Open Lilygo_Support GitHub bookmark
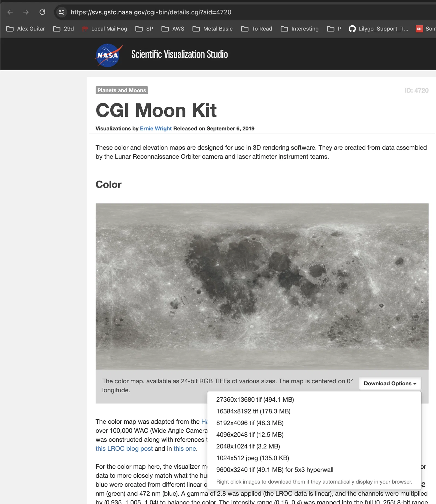This screenshot has height=504, width=436. (x=378, y=29)
